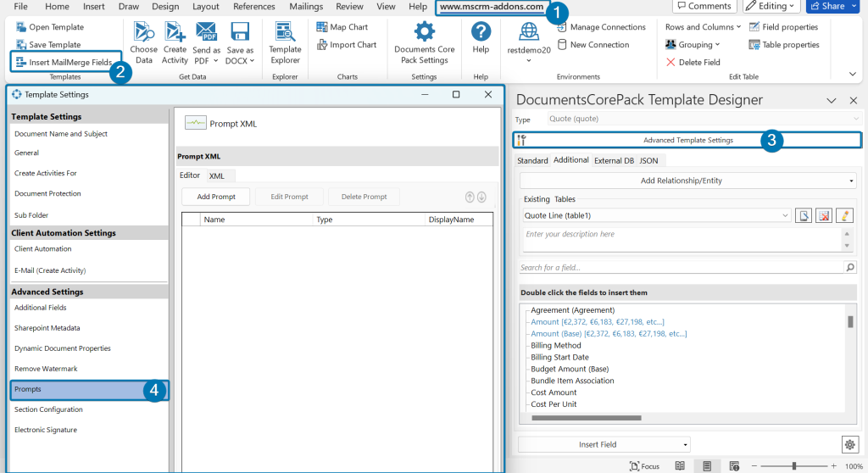Click the zoom out minus button

(754, 466)
